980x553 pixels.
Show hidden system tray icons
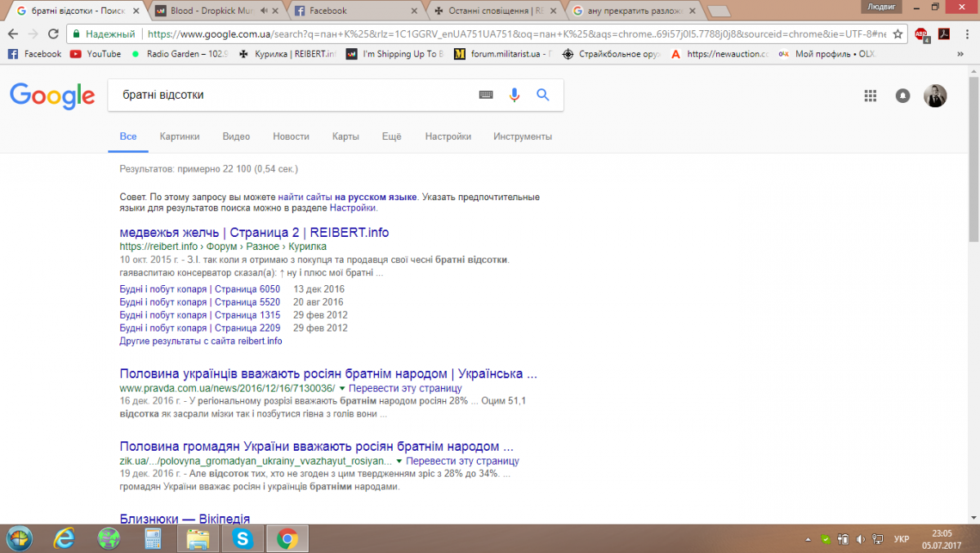coord(808,538)
